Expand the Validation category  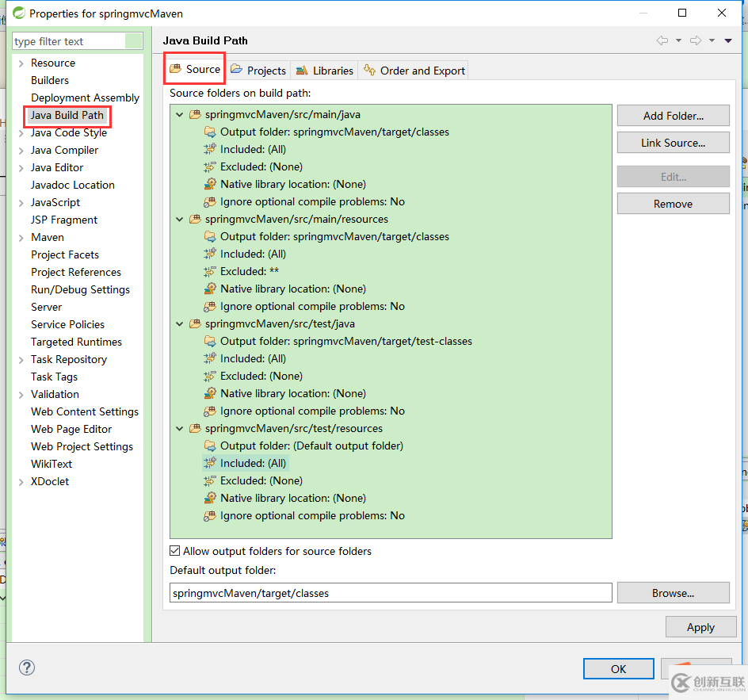click(x=21, y=395)
